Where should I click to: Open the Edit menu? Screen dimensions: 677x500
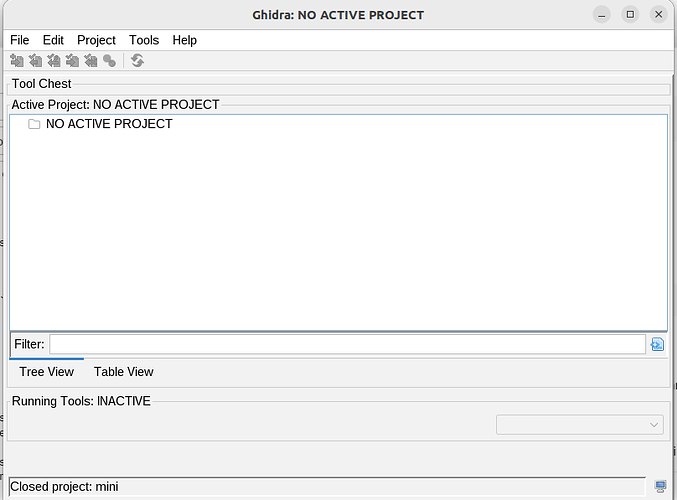tap(53, 40)
